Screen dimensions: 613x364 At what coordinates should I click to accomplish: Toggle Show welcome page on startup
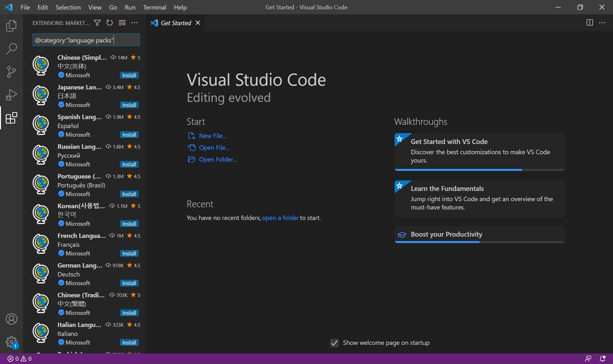334,343
